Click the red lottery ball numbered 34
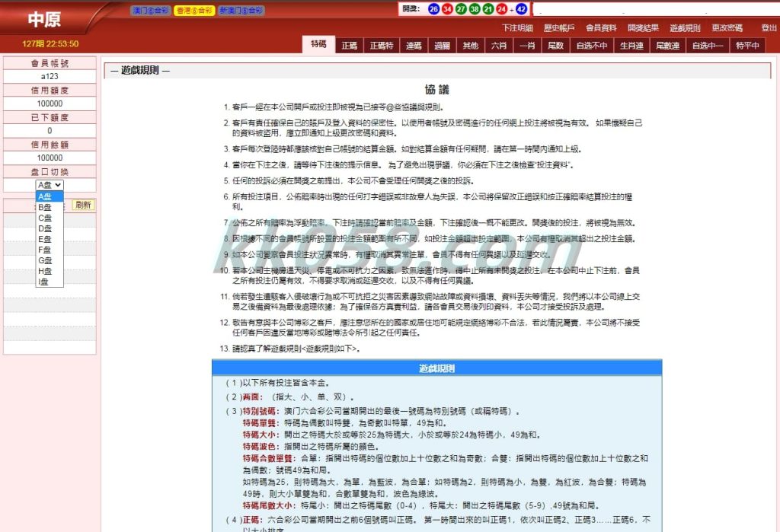 (x=448, y=9)
